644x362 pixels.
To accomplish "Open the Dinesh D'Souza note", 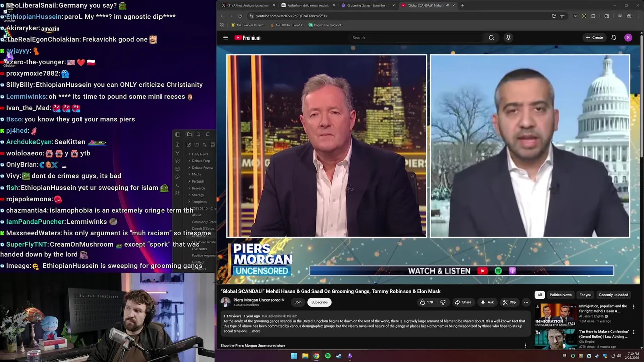I will [x=204, y=229].
